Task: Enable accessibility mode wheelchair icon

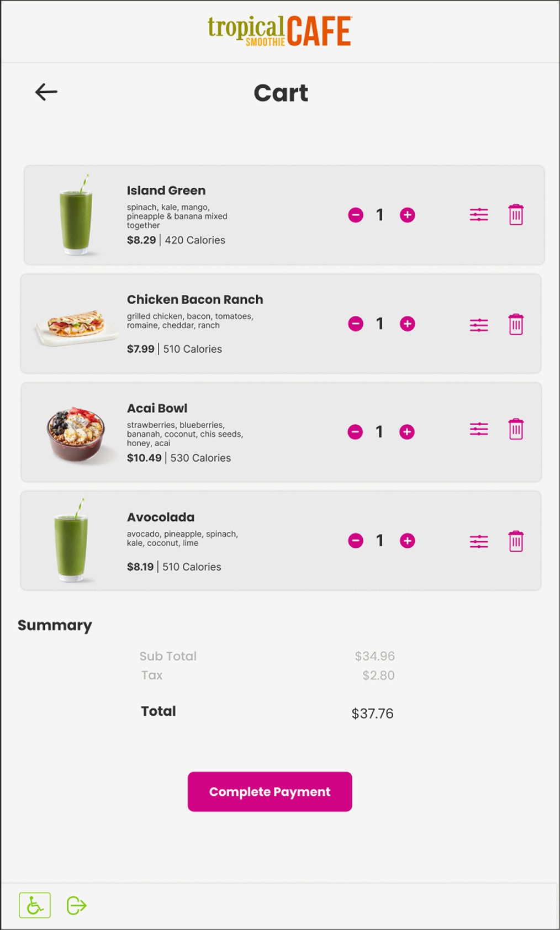Action: 35,905
